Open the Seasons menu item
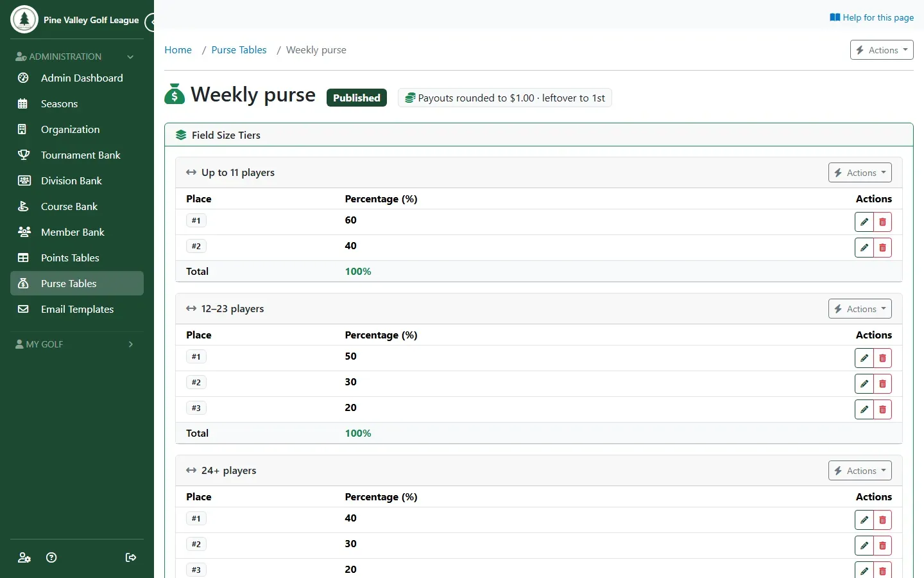This screenshot has width=924, height=578. (x=77, y=103)
